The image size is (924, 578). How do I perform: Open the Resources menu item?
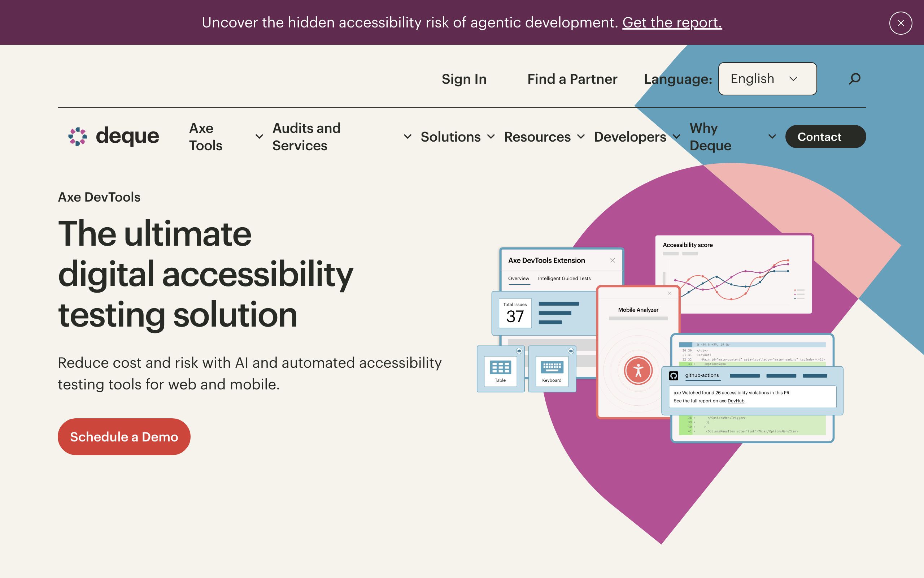click(537, 137)
